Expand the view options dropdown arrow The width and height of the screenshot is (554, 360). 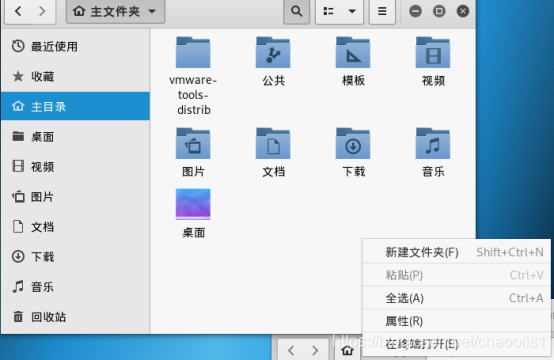[352, 11]
